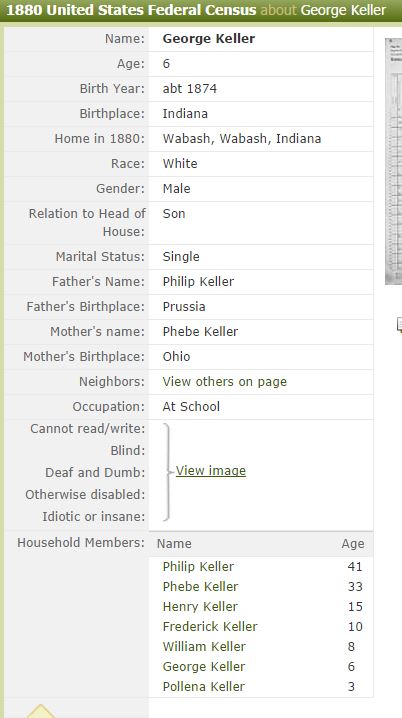Open Phebe Keller in Mother's name row

click(x=200, y=332)
